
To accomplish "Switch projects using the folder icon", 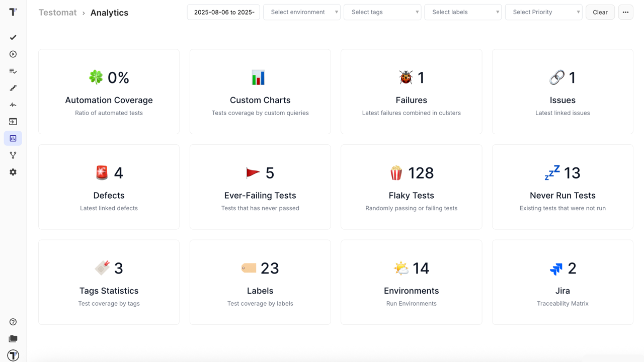I will point(13,338).
